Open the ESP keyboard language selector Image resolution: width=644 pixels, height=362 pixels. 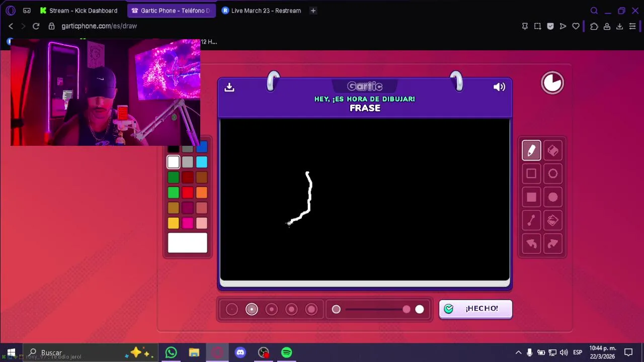click(x=578, y=352)
